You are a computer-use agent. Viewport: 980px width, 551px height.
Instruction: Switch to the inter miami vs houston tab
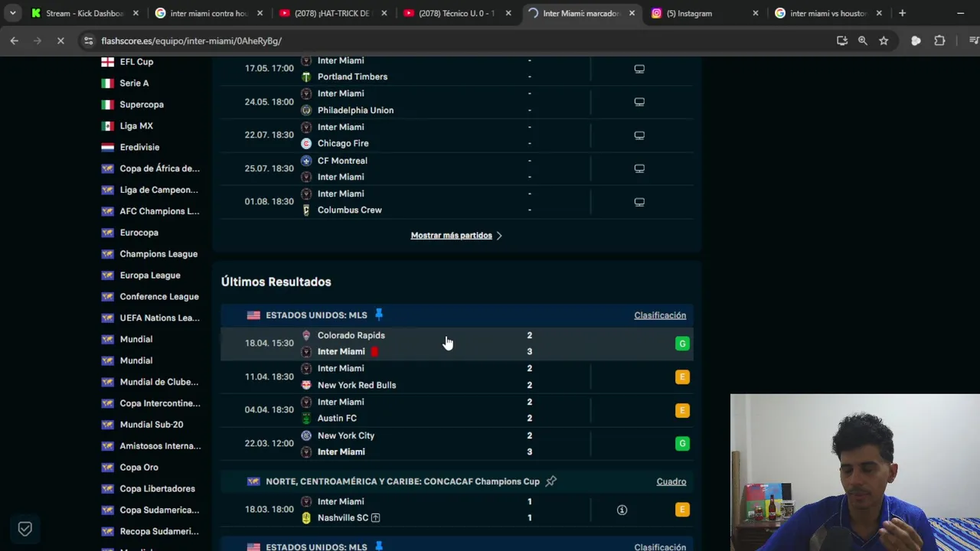tap(827, 13)
